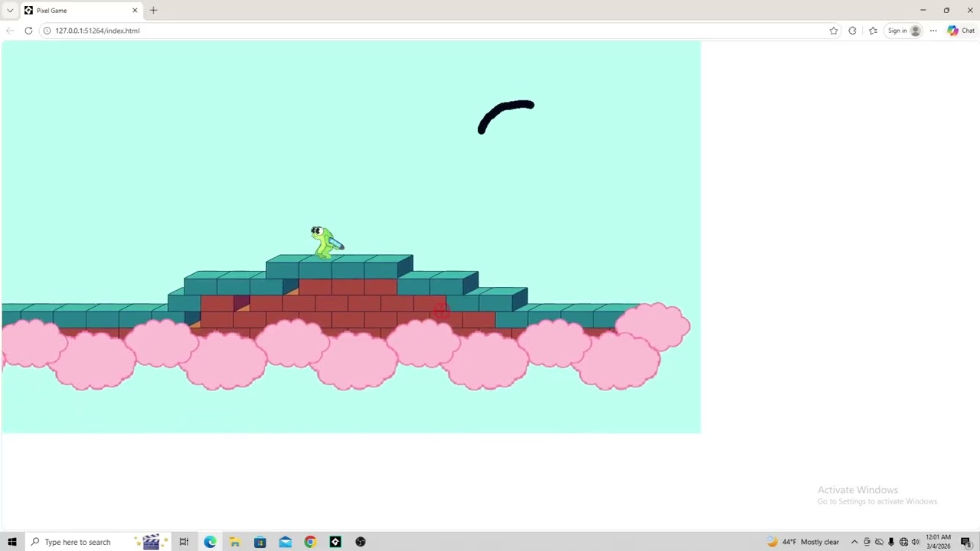Click the green frog character in the game
The image size is (980, 551).
tap(327, 242)
